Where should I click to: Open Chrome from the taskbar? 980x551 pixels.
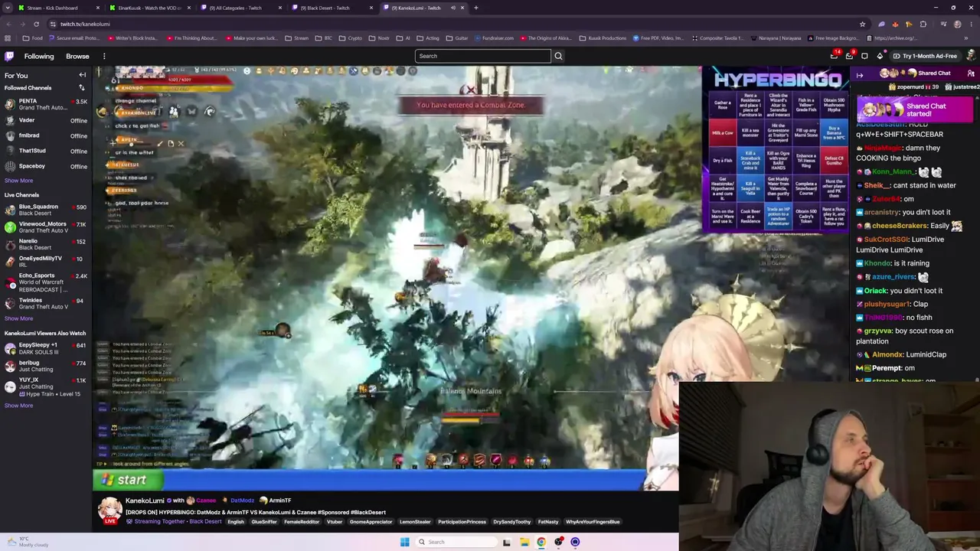[541, 542]
